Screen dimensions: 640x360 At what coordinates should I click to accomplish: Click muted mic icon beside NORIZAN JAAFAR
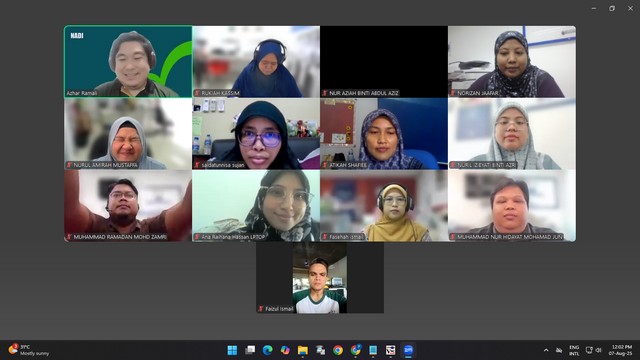453,93
